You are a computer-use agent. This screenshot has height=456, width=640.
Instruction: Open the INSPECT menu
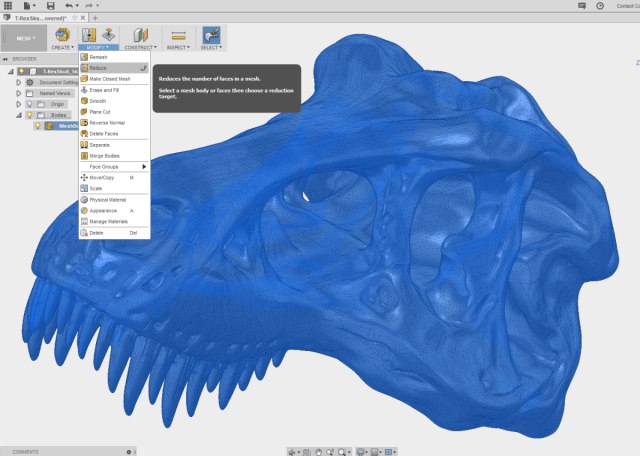tap(178, 48)
